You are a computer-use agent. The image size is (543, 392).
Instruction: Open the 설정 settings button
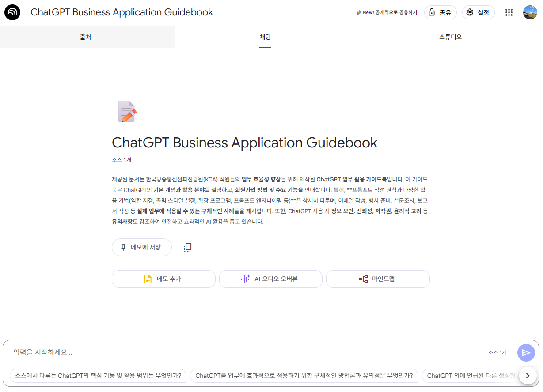[478, 12]
